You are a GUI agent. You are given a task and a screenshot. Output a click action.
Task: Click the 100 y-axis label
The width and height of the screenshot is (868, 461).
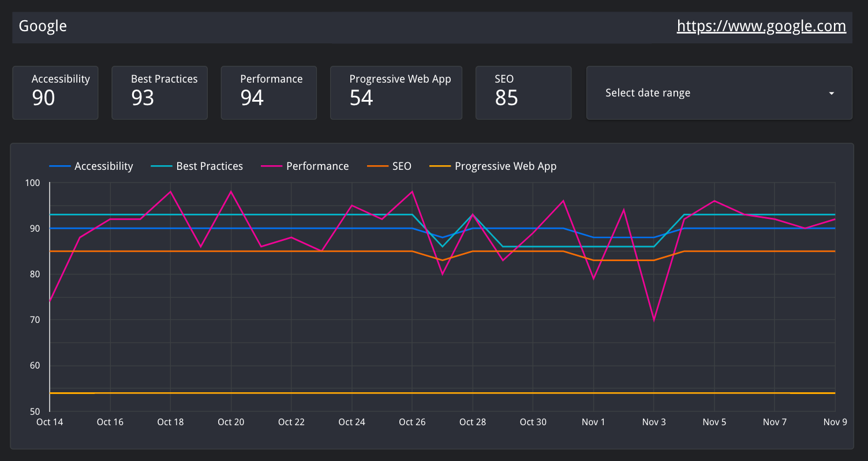tap(32, 183)
